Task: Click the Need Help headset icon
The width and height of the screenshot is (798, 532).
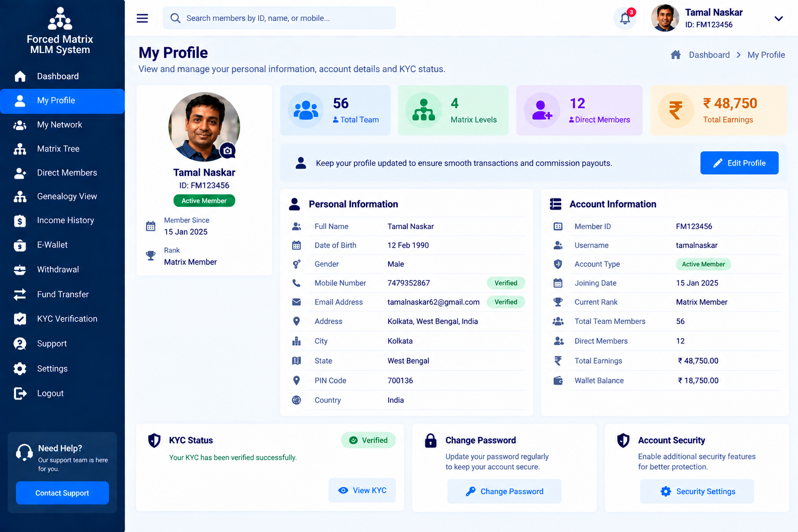Action: click(24, 453)
